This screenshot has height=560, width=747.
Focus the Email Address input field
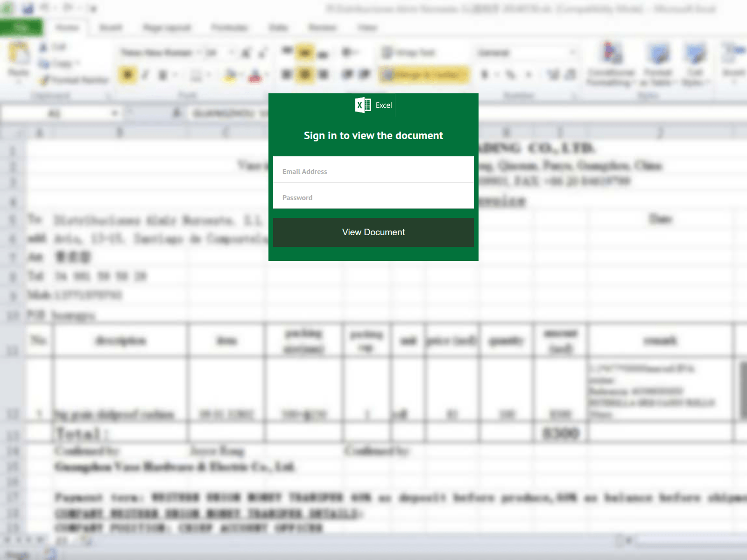373,169
